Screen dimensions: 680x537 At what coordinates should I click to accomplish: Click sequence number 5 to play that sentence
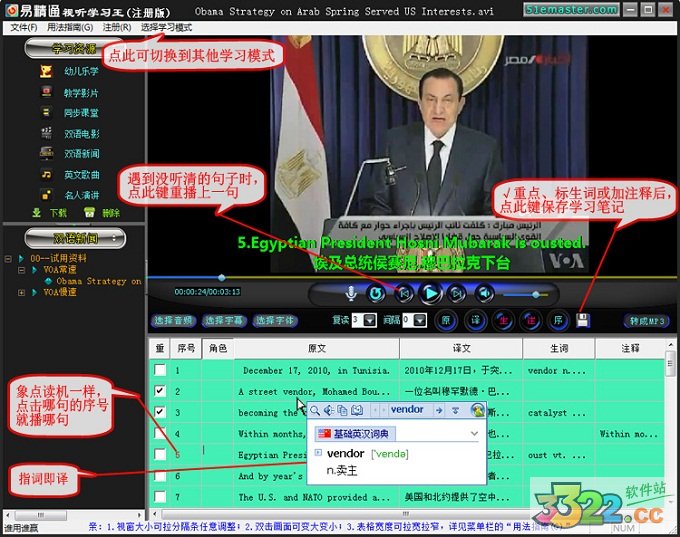[x=177, y=454]
